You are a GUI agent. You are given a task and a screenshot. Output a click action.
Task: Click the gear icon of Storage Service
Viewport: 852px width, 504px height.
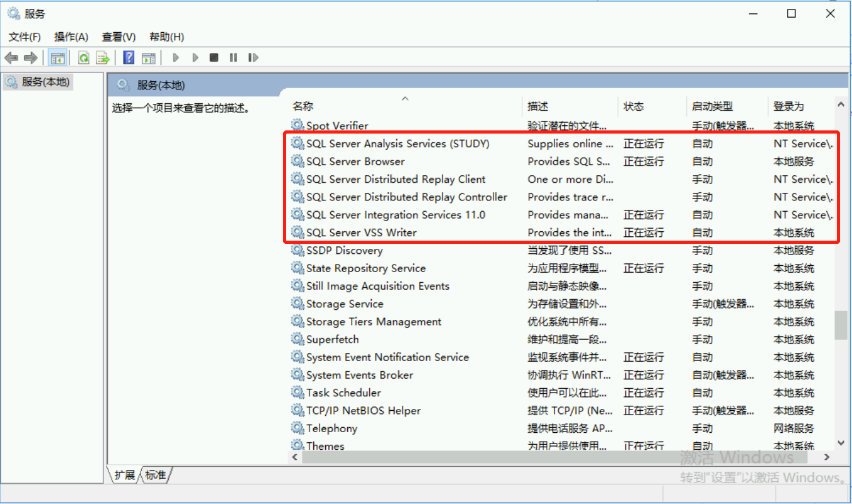[x=297, y=304]
